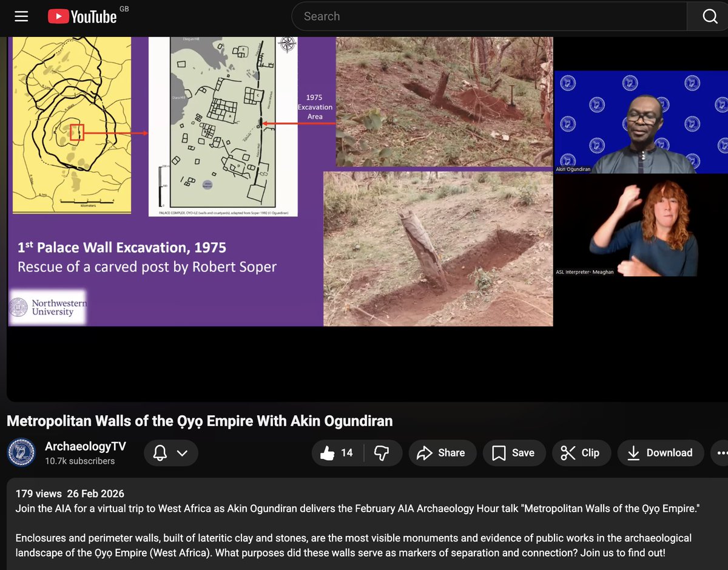Viewport: 728px width, 570px height.
Task: Open the Share options
Action: tap(442, 452)
